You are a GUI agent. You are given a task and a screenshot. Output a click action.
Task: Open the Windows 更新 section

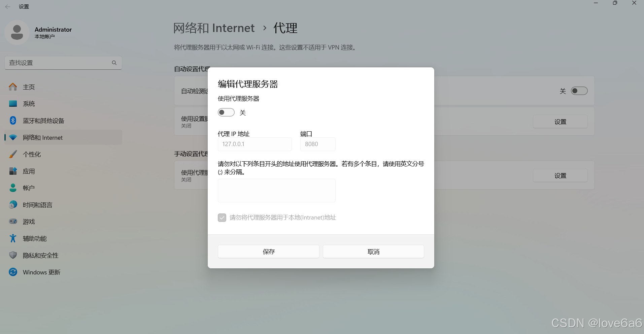tap(63, 272)
